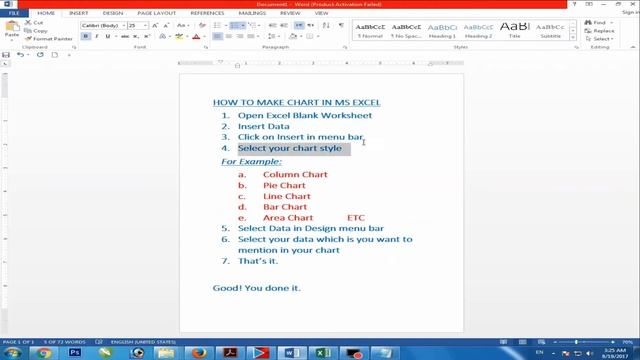Toggle Italic formatting
This screenshot has width=640, height=360.
coord(97,36)
